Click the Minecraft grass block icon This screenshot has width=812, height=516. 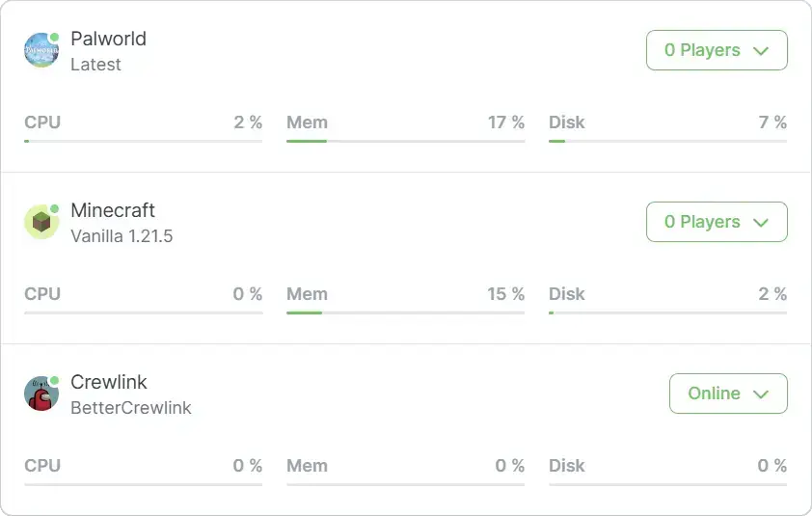click(41, 223)
